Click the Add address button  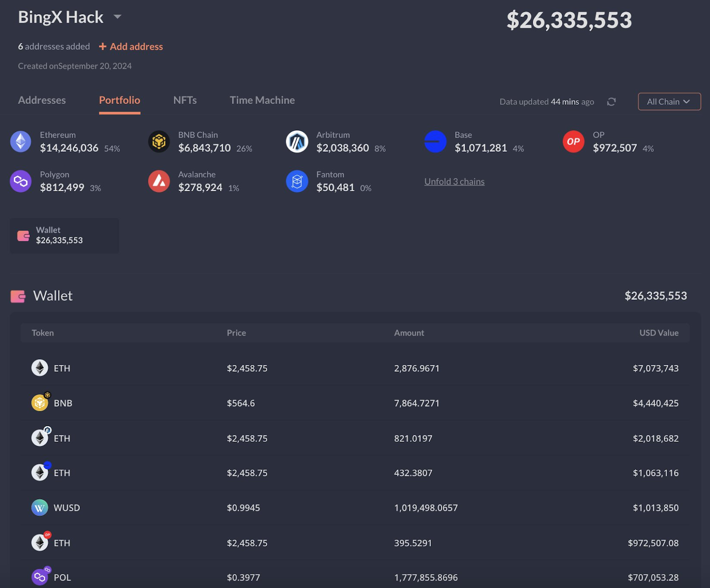tap(131, 46)
